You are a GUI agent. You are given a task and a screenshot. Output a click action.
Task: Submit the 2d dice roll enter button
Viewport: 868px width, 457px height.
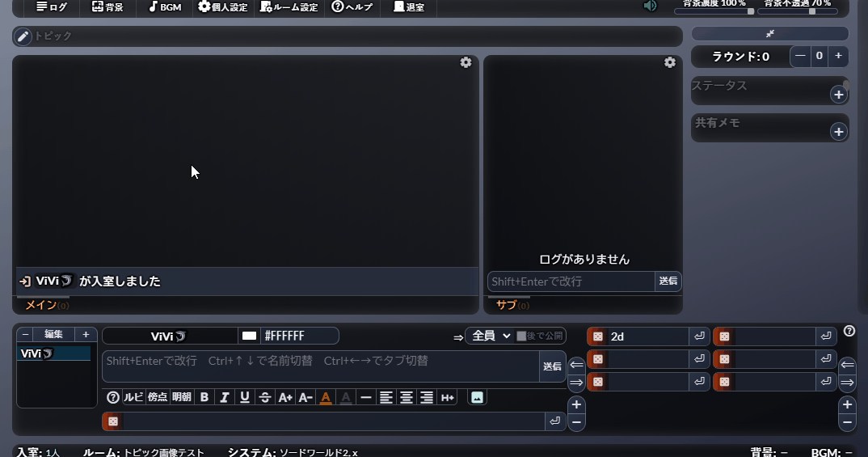point(700,336)
